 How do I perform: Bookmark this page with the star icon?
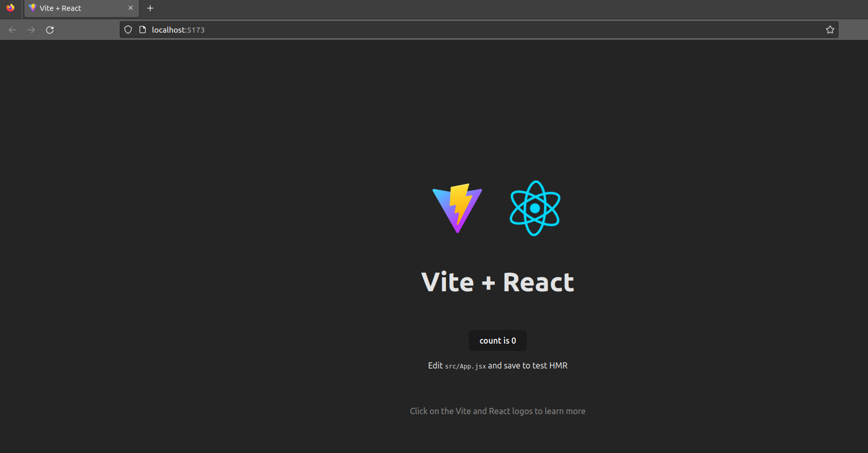pos(830,30)
